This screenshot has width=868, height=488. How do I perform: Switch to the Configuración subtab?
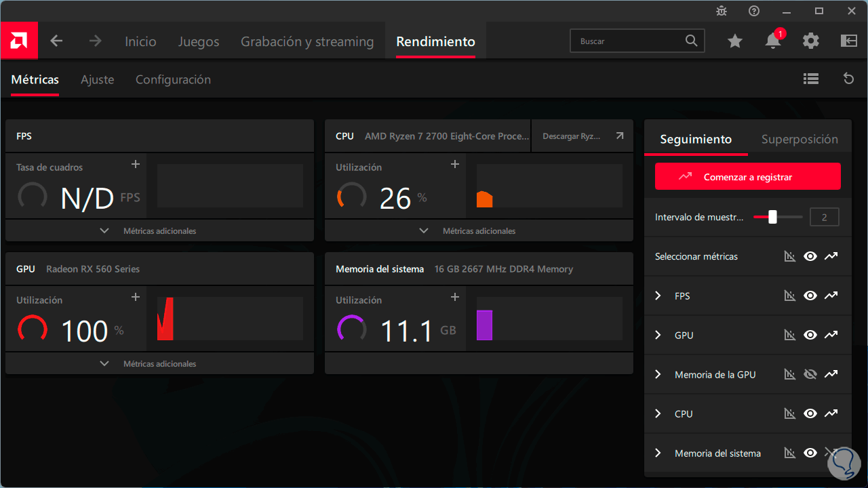coord(173,79)
